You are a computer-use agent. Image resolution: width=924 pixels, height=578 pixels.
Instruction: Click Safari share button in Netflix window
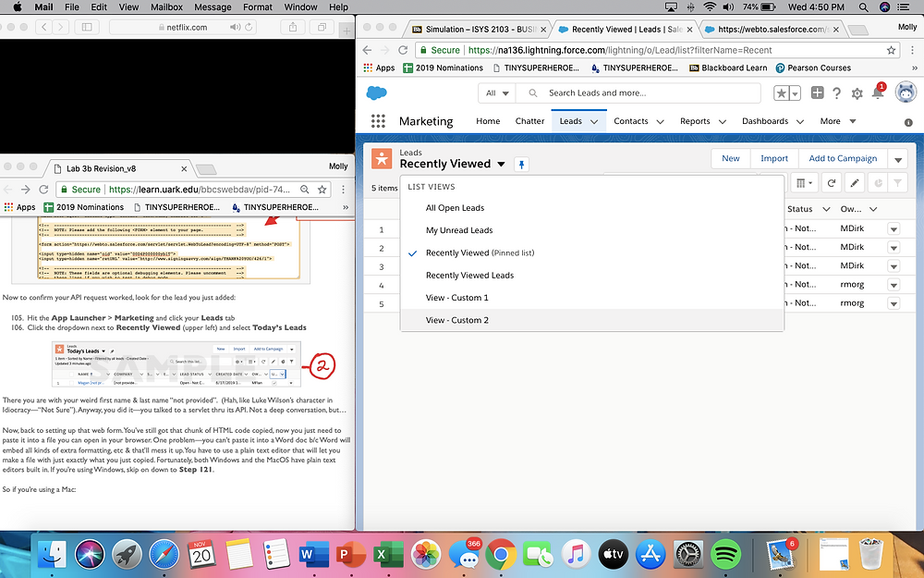click(x=293, y=27)
